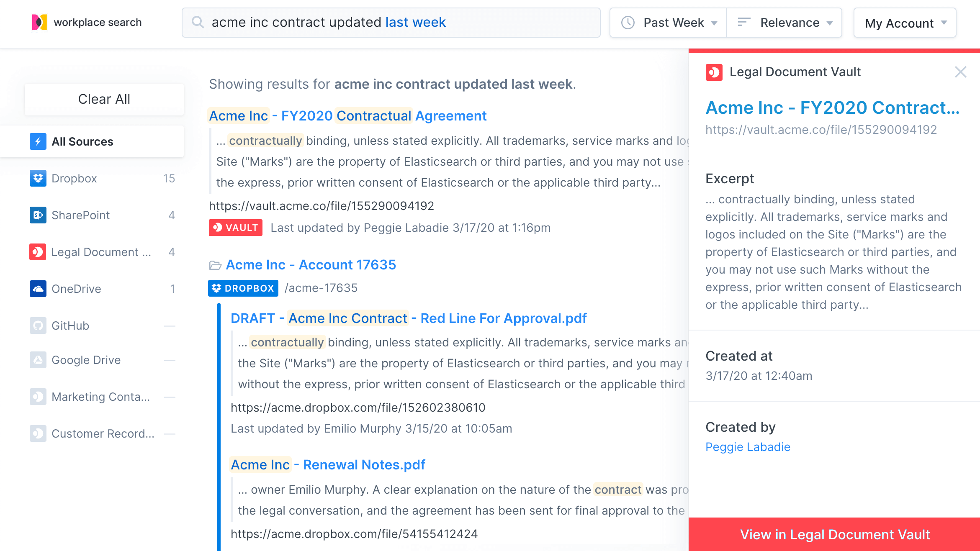The width and height of the screenshot is (980, 551).
Task: Expand the Past Week time filter options
Action: pos(666,22)
